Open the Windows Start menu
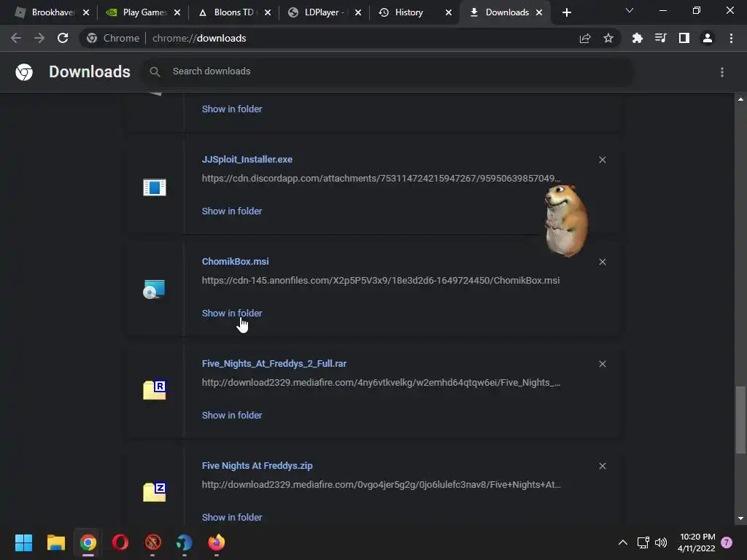Screen dimensions: 747x560 (23, 542)
